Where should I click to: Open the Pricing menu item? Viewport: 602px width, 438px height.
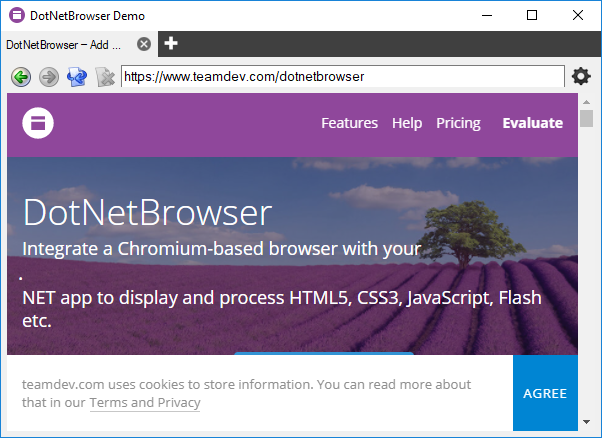pos(458,123)
